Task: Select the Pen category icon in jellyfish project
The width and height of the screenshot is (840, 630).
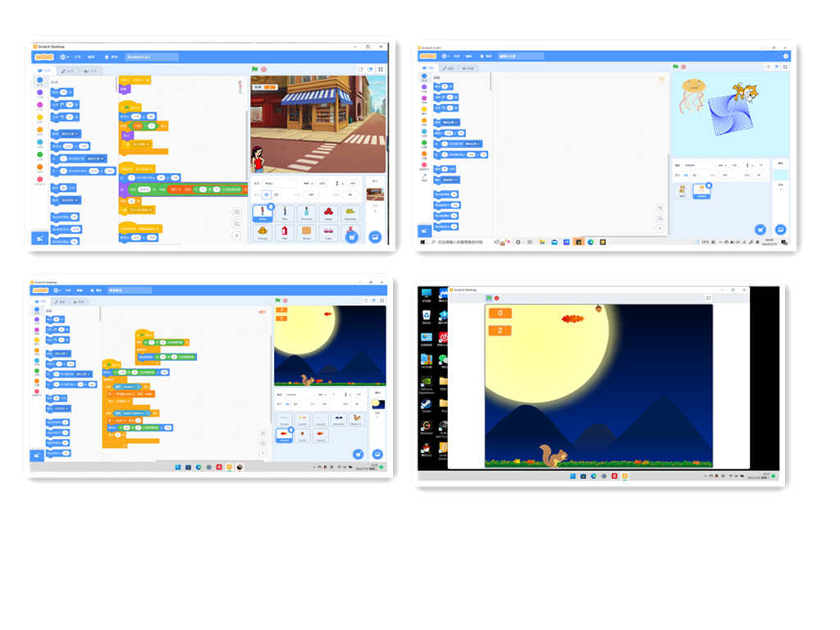Action: (x=424, y=176)
